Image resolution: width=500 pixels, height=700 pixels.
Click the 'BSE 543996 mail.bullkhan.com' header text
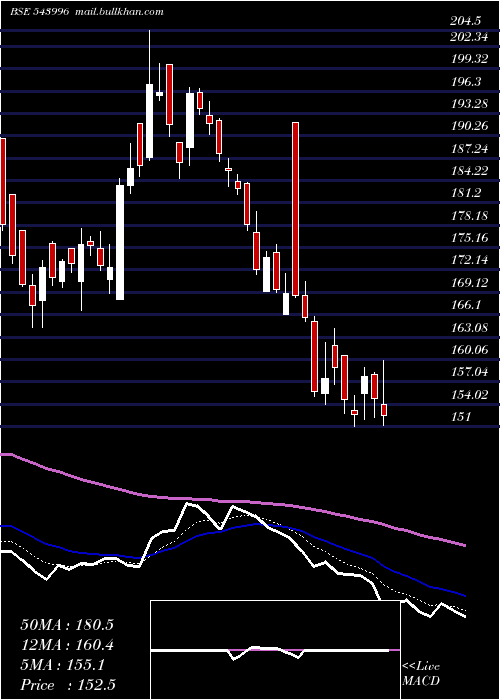tap(87, 12)
